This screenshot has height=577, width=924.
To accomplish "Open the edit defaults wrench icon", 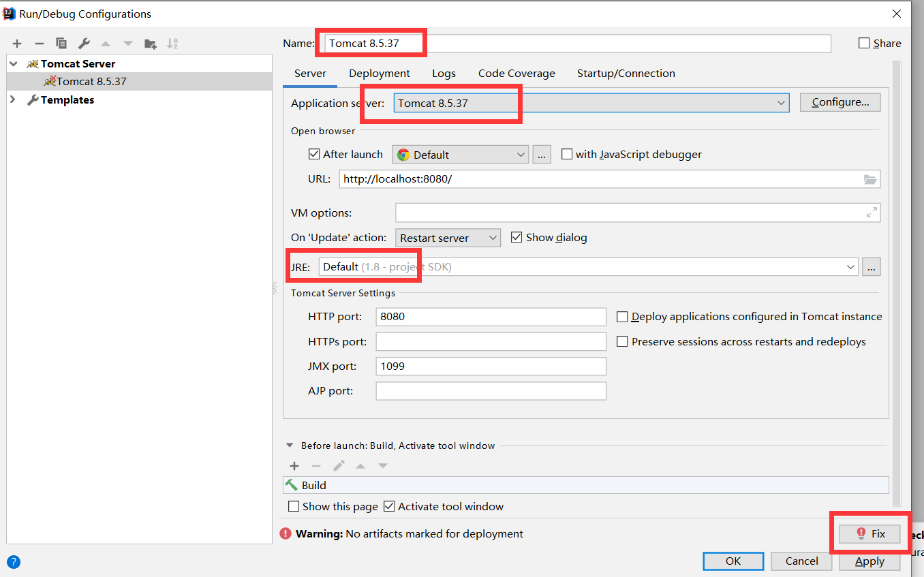I will pos(84,44).
